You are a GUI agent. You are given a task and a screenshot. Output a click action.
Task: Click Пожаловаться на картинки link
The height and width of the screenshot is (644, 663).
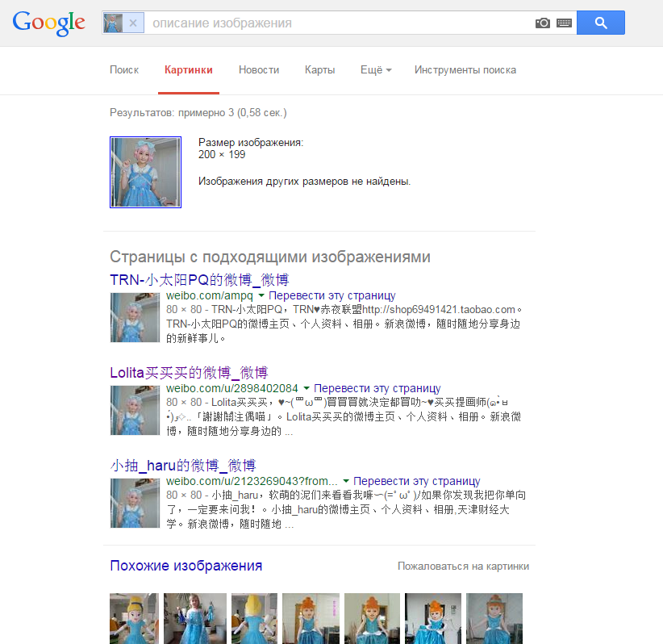[x=463, y=567]
